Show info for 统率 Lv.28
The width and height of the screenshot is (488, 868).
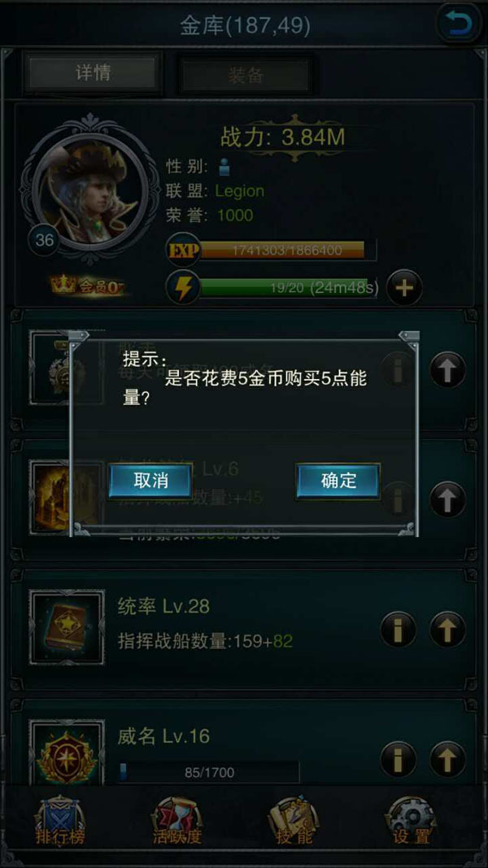[x=399, y=630]
